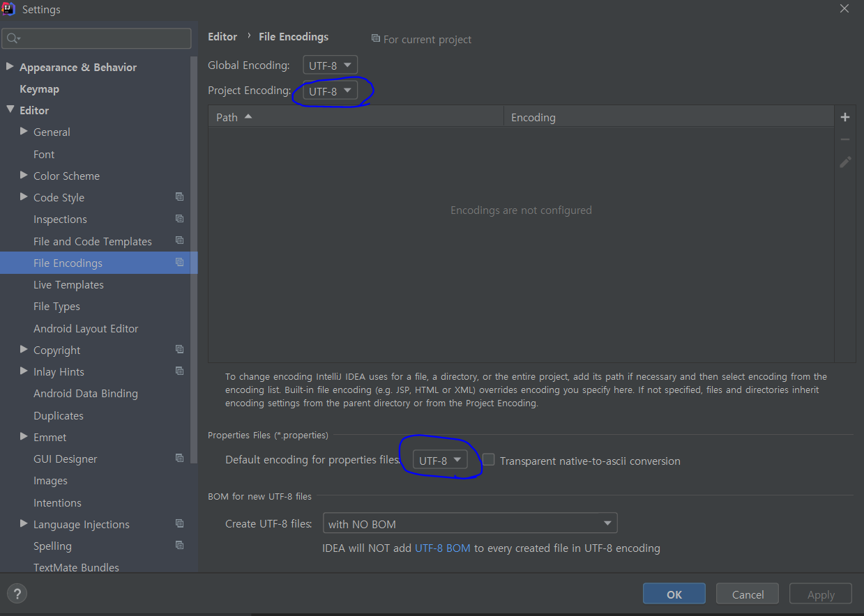This screenshot has height=616, width=864.
Task: Open default encoding for properties files dropdown
Action: coord(440,460)
